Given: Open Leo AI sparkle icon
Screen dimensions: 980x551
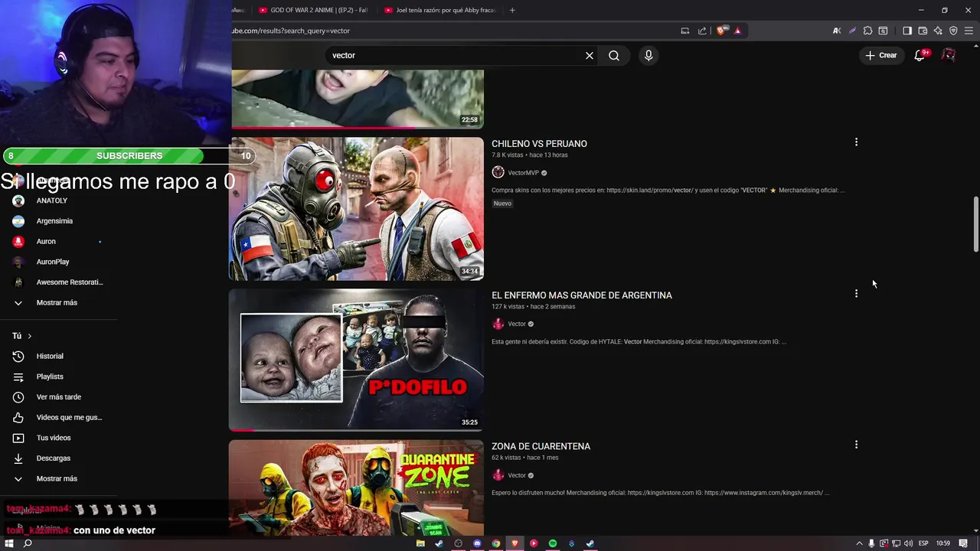Looking at the screenshot, I should [938, 31].
